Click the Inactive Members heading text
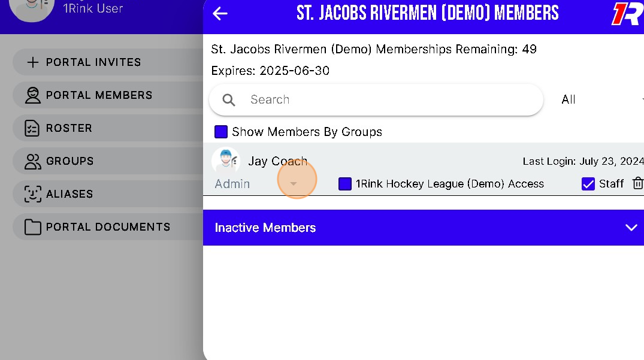 265,228
